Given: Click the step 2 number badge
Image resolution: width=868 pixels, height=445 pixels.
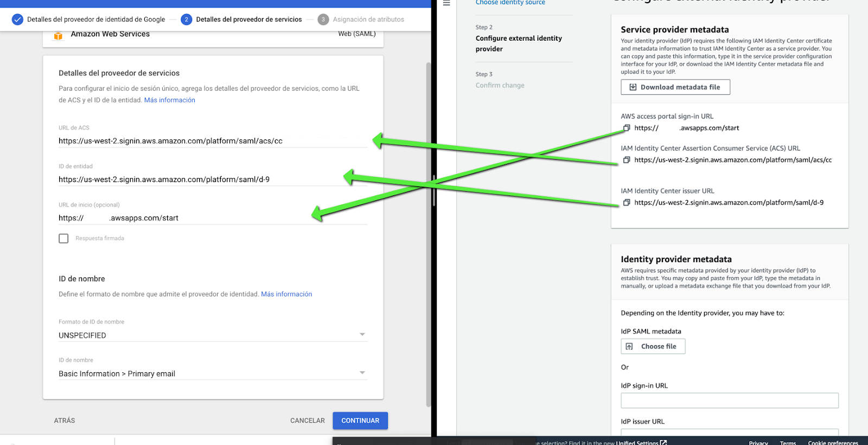Looking at the screenshot, I should click(187, 20).
